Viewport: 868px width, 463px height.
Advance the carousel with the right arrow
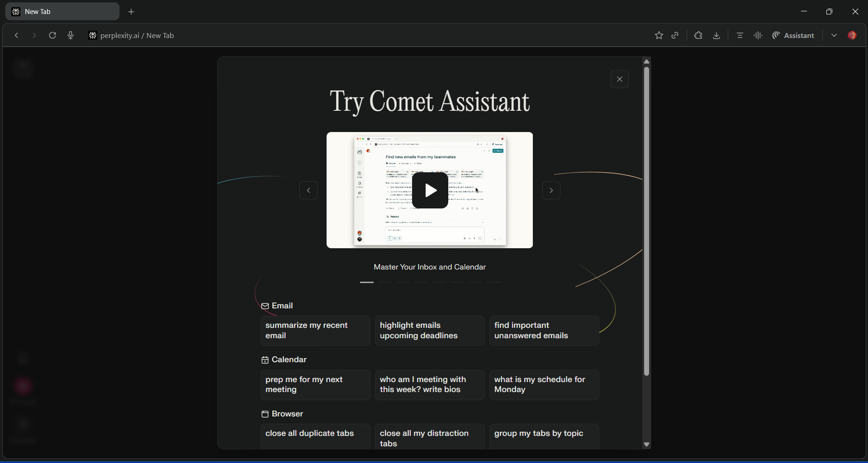pyautogui.click(x=551, y=190)
